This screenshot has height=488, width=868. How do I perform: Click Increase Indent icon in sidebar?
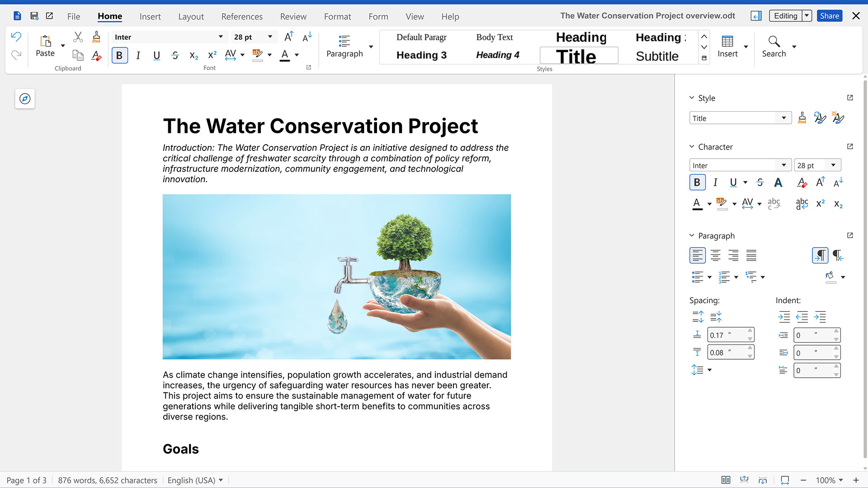[x=784, y=317]
